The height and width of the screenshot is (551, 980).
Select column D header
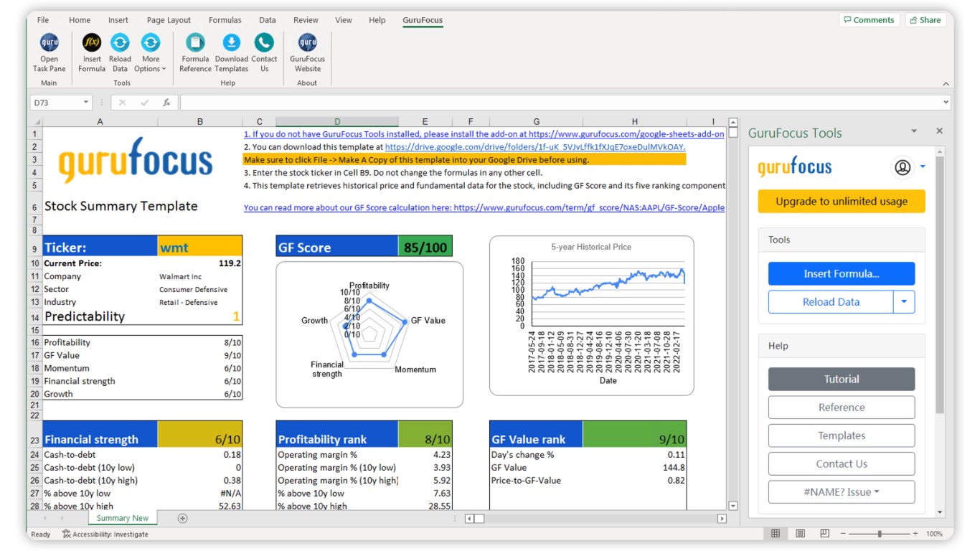337,122
